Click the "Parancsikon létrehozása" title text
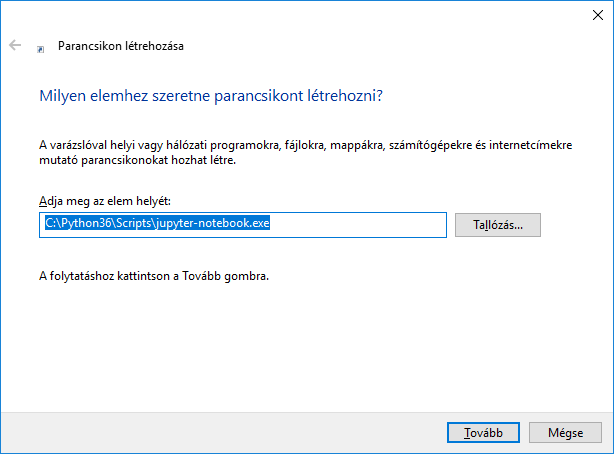 pyautogui.click(x=121, y=46)
